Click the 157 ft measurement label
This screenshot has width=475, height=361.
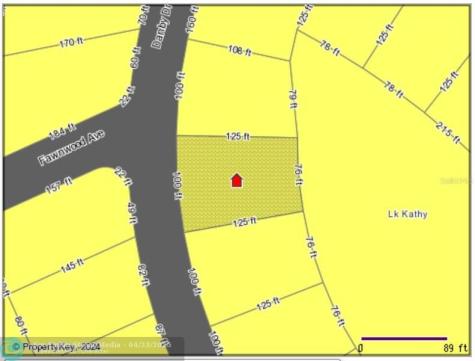tap(59, 185)
